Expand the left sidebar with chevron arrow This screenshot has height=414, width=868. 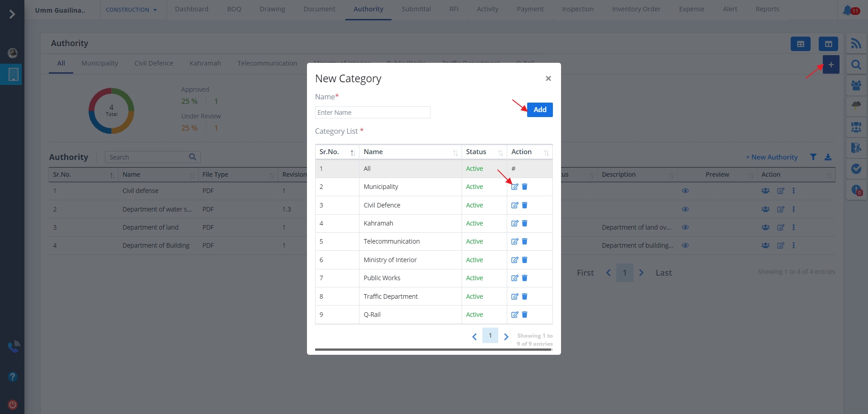(12, 14)
